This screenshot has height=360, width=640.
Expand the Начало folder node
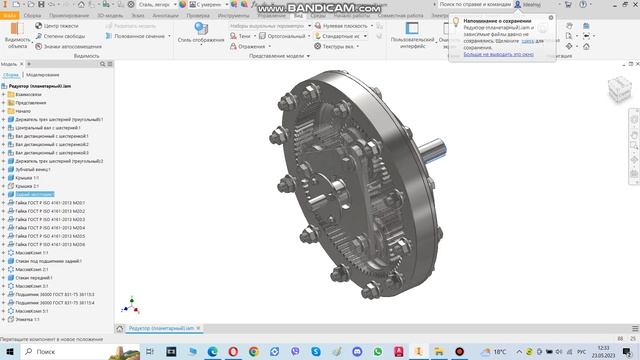[3, 111]
